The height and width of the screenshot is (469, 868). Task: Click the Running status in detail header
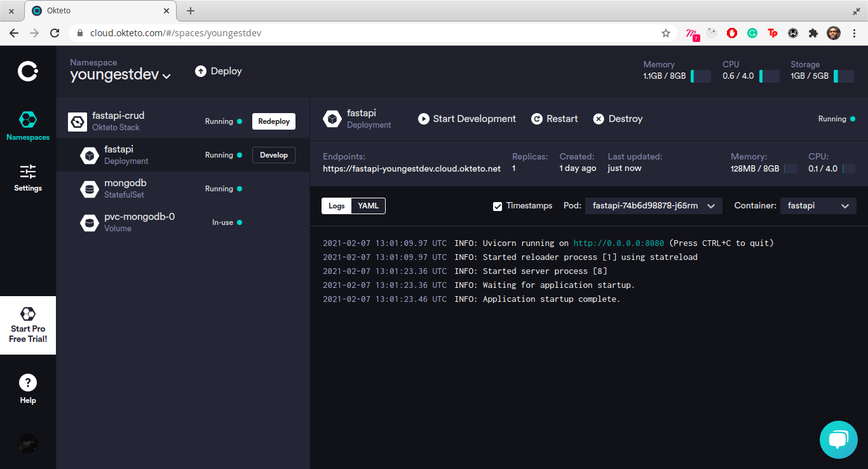[x=836, y=119]
